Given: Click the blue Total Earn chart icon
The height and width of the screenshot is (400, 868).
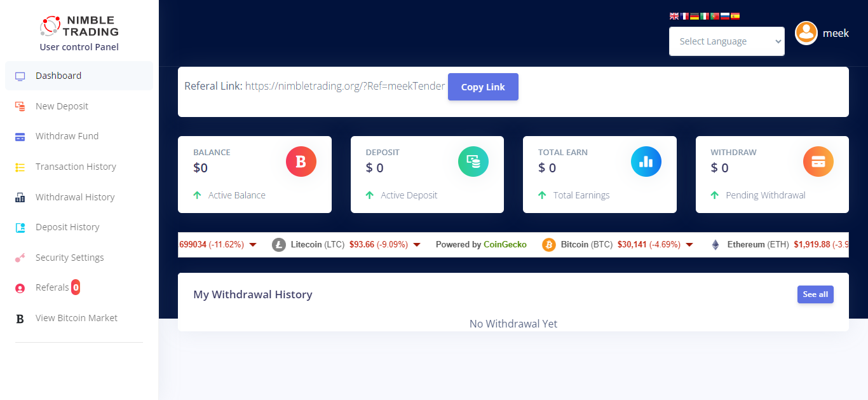Looking at the screenshot, I should click(646, 162).
